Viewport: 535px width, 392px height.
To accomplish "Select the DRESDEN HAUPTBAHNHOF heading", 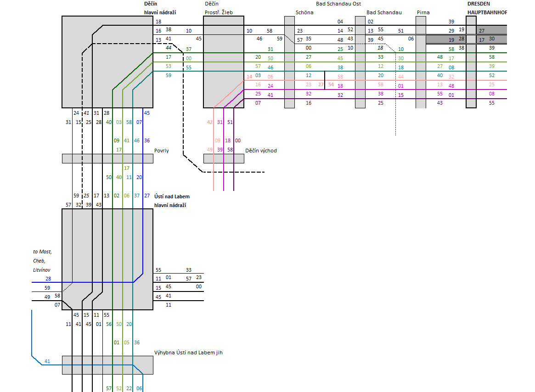I will (487, 8).
